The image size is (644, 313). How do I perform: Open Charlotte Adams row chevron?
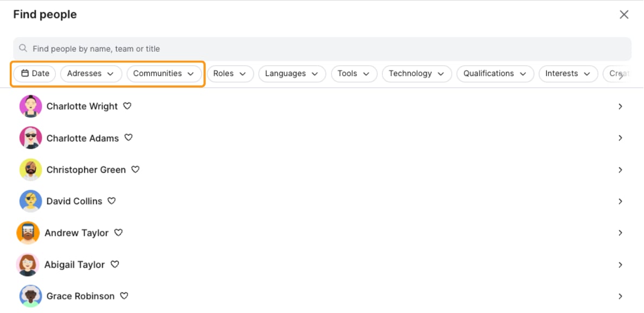(x=620, y=138)
